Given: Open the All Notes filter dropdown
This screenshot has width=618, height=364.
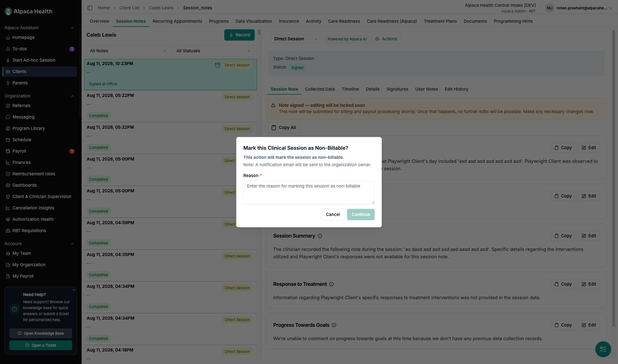Looking at the screenshot, I should pyautogui.click(x=128, y=51).
